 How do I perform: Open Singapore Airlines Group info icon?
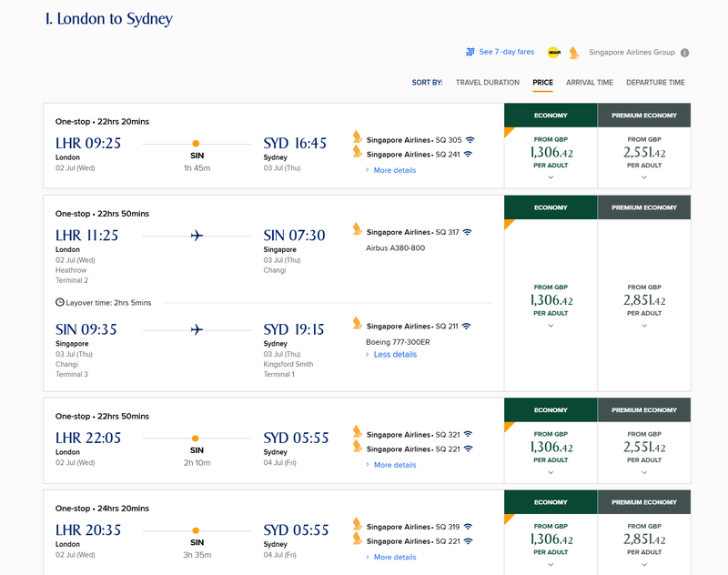click(685, 53)
